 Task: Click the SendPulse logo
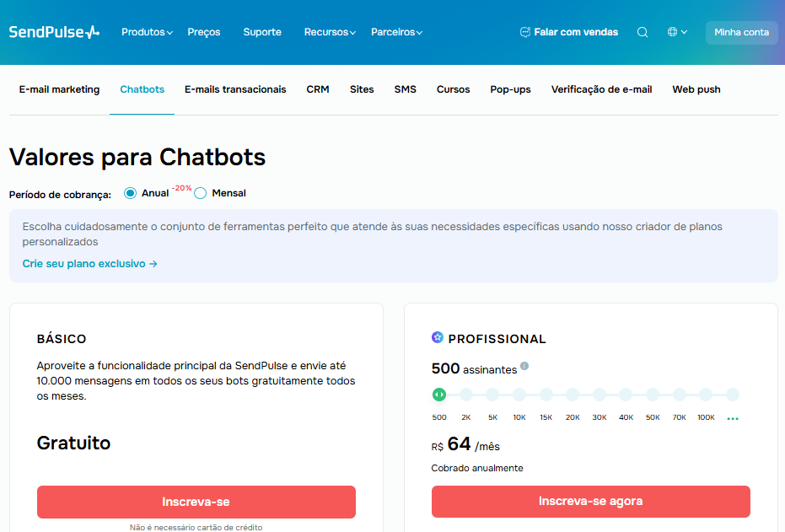pyautogui.click(x=54, y=32)
